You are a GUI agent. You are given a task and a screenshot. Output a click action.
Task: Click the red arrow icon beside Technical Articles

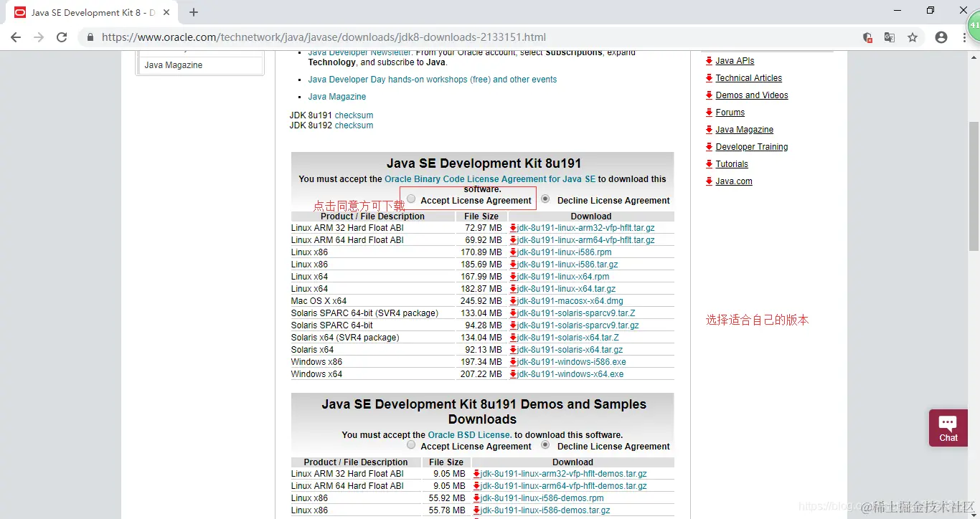710,78
